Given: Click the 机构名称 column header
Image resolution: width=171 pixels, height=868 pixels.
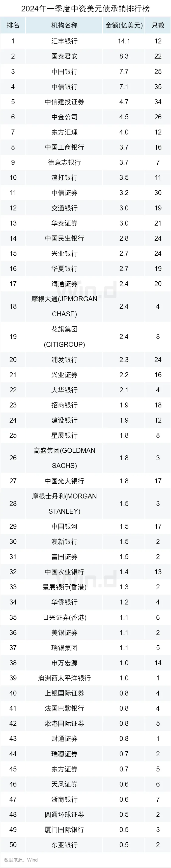Looking at the screenshot, I should [x=64, y=25].
